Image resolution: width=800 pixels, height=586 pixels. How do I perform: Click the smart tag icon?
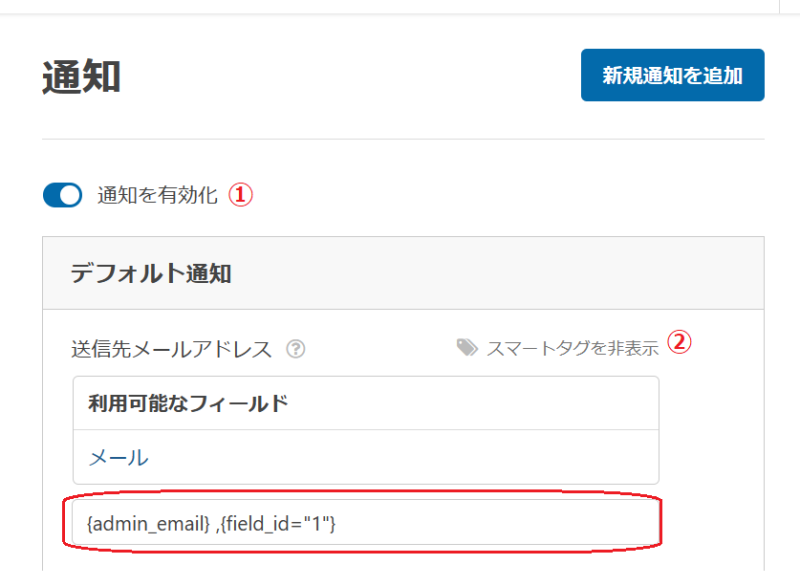tap(467, 347)
